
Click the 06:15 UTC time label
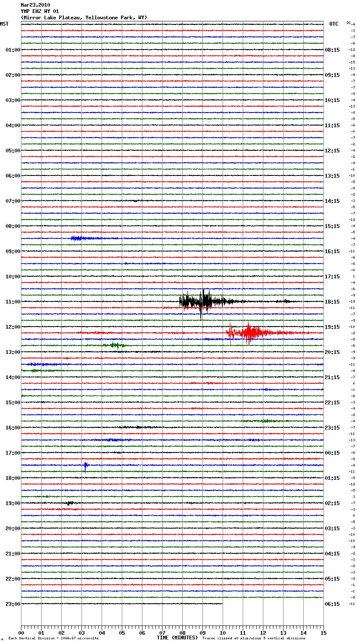pyautogui.click(x=332, y=604)
